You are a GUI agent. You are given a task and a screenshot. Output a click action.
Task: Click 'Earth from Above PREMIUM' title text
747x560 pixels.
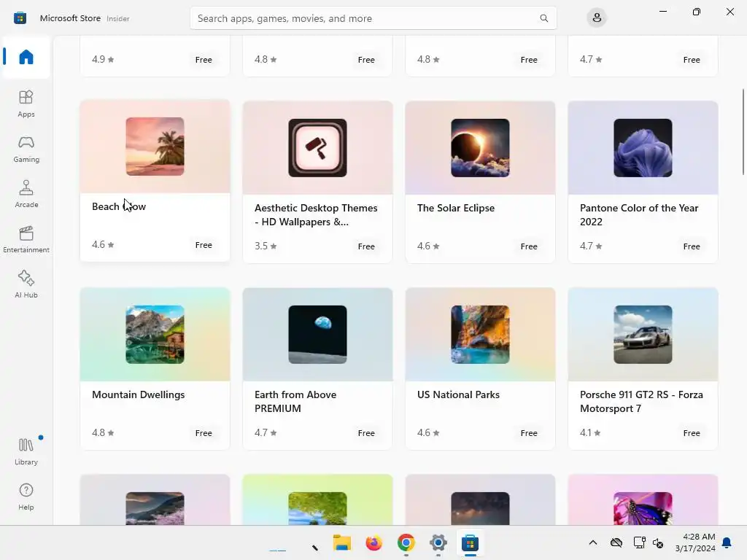pyautogui.click(x=295, y=402)
